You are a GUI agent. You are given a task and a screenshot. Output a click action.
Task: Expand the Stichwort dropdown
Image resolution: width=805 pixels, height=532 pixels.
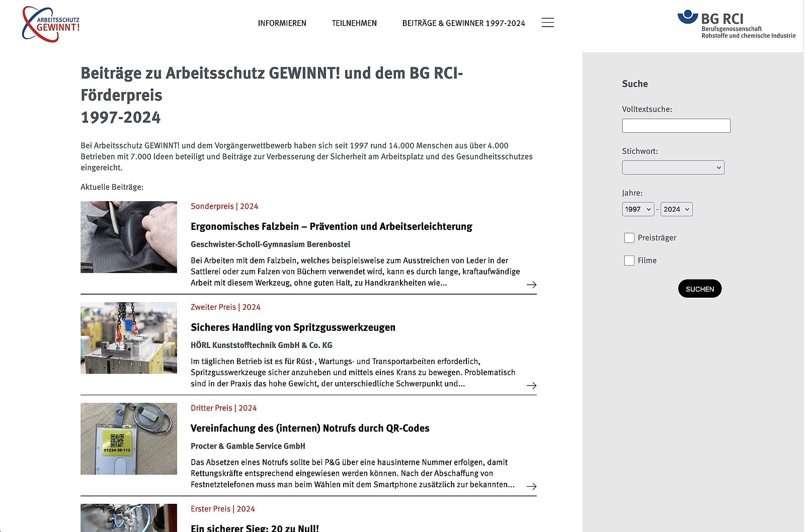(673, 167)
